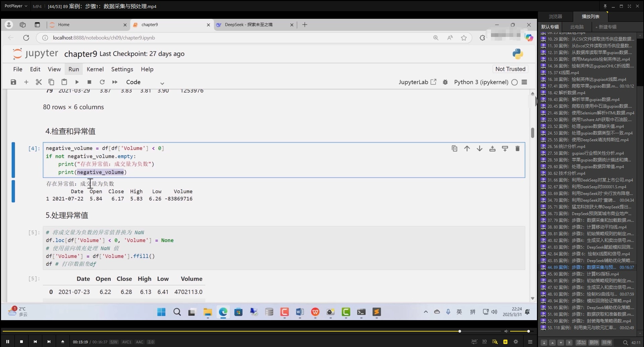Viewport: 644px width, 347px height.
Task: Save the notebook using the save icon
Action: [13, 82]
